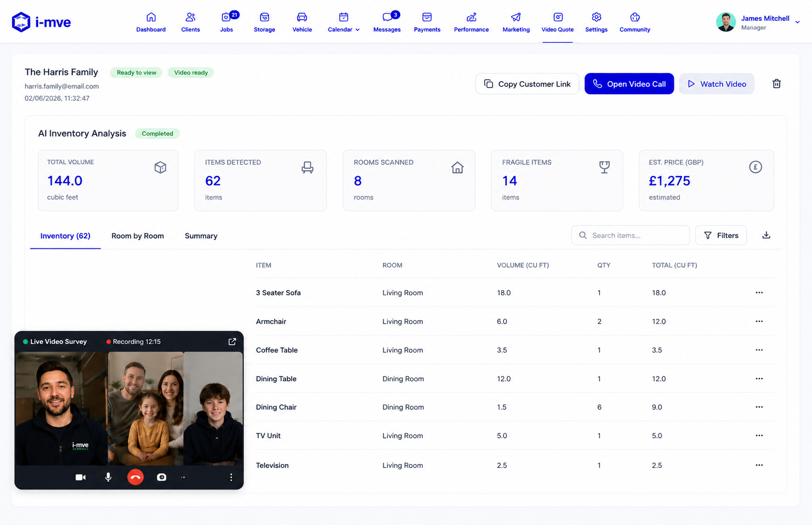This screenshot has width=812, height=525.
Task: Click the teenager's video tile
Action: coord(213,408)
